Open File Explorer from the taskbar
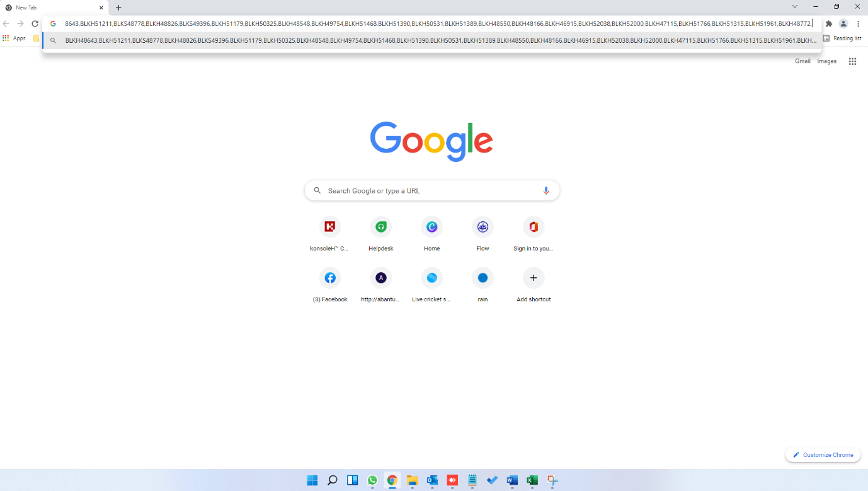This screenshot has width=868, height=491. point(412,480)
